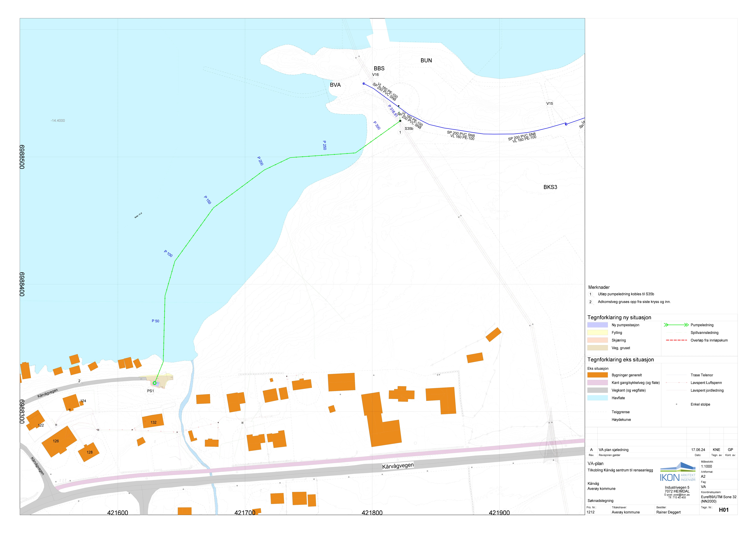Click the circled note number 2 under Merknader
The width and height of the screenshot is (756, 535).
click(x=590, y=302)
